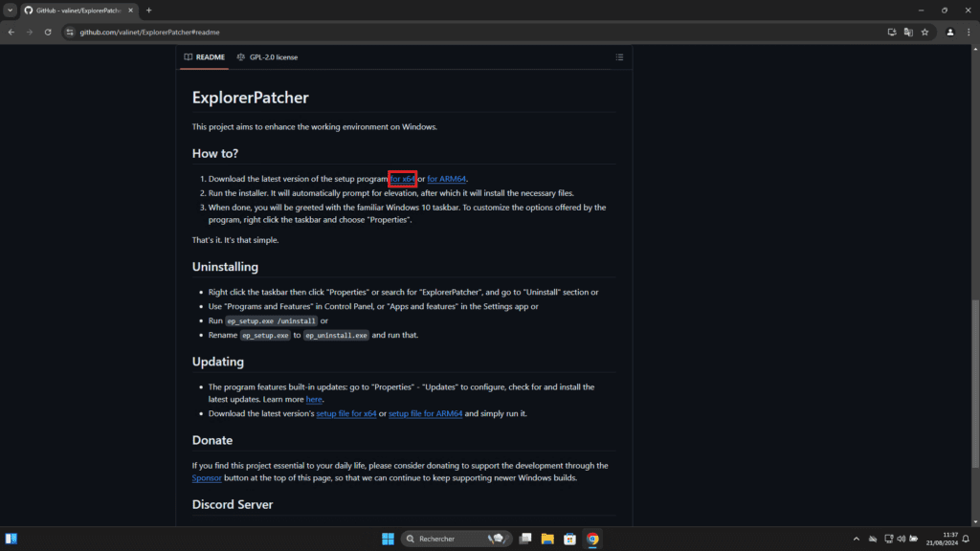Open File Explorer from the taskbar

[x=547, y=539]
